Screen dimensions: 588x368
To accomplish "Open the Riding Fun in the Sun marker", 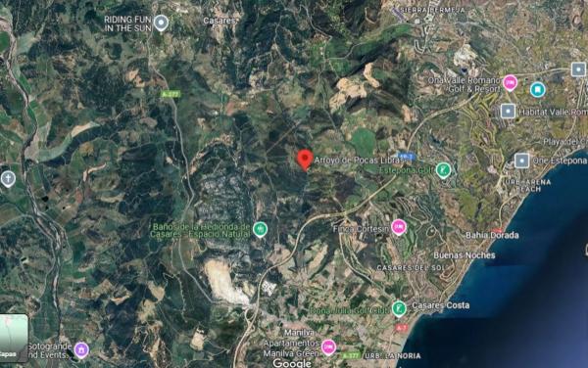I will click(162, 23).
